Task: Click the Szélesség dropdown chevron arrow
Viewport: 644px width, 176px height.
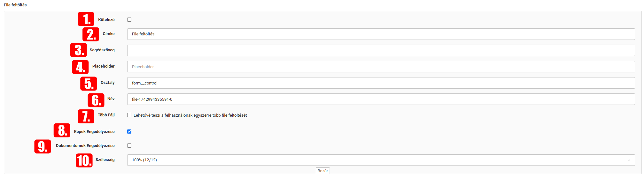Action: click(629, 160)
